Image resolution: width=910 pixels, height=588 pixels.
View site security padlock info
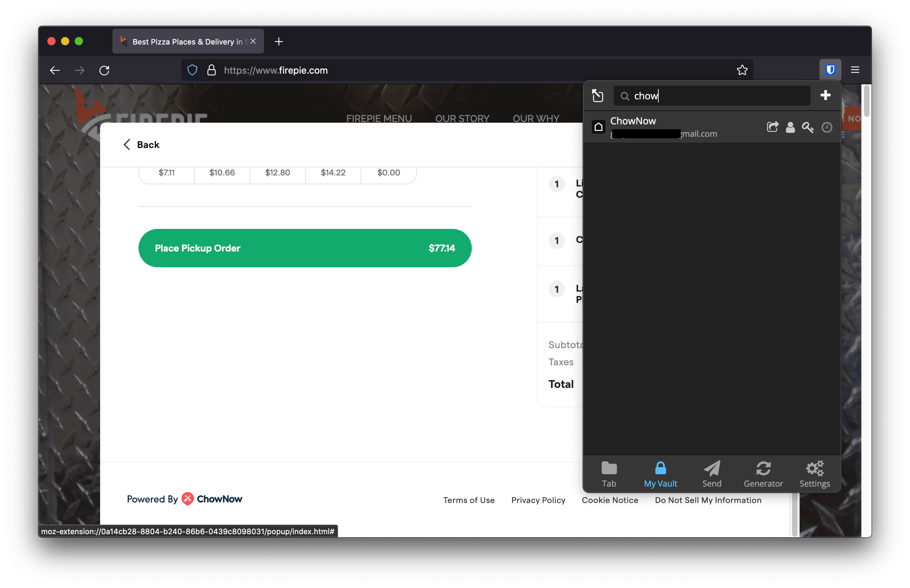tap(211, 70)
